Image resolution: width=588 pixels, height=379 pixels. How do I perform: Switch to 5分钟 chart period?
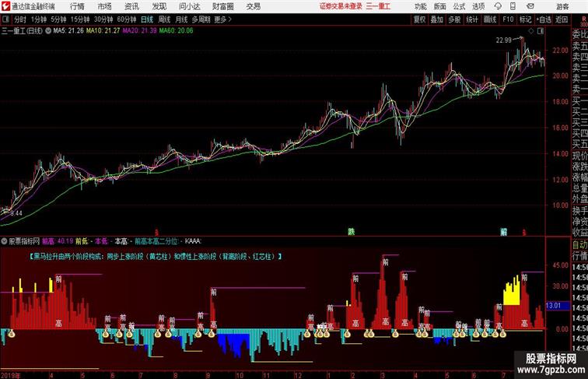click(58, 19)
